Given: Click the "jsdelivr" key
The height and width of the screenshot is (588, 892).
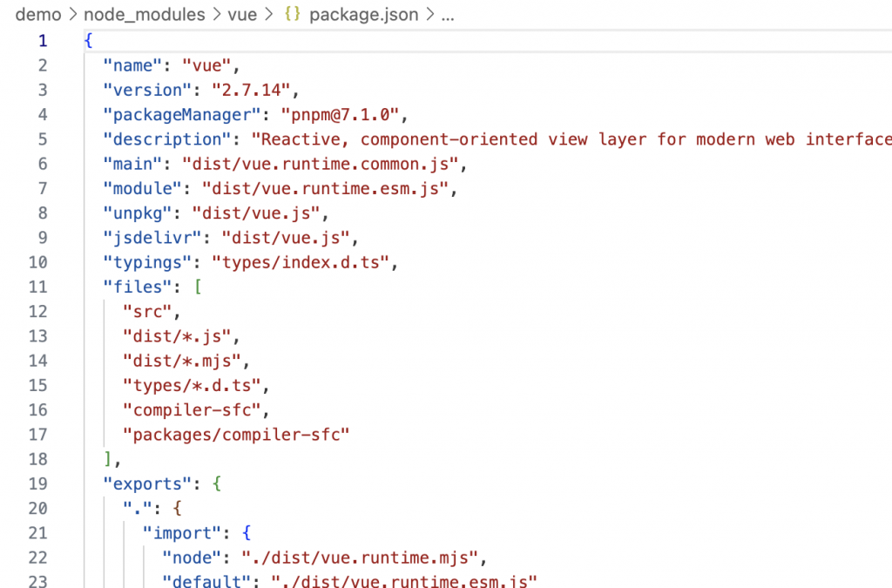Looking at the screenshot, I should coord(153,238).
